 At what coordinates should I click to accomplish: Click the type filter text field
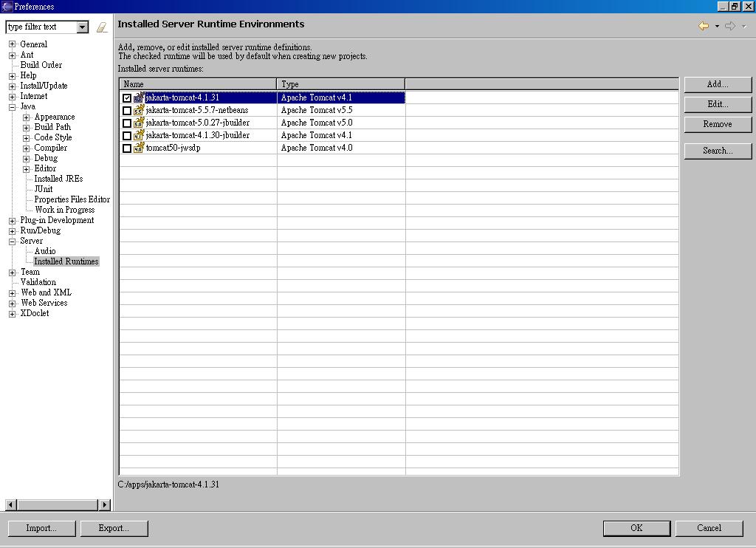41,27
